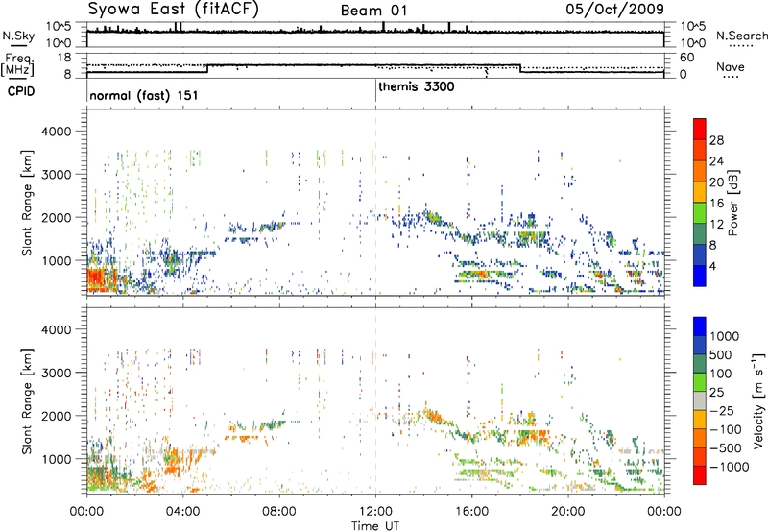This screenshot has width=768, height=532.
Task: Click the '1000' range tick on the velocity panel
Action: (x=56, y=459)
